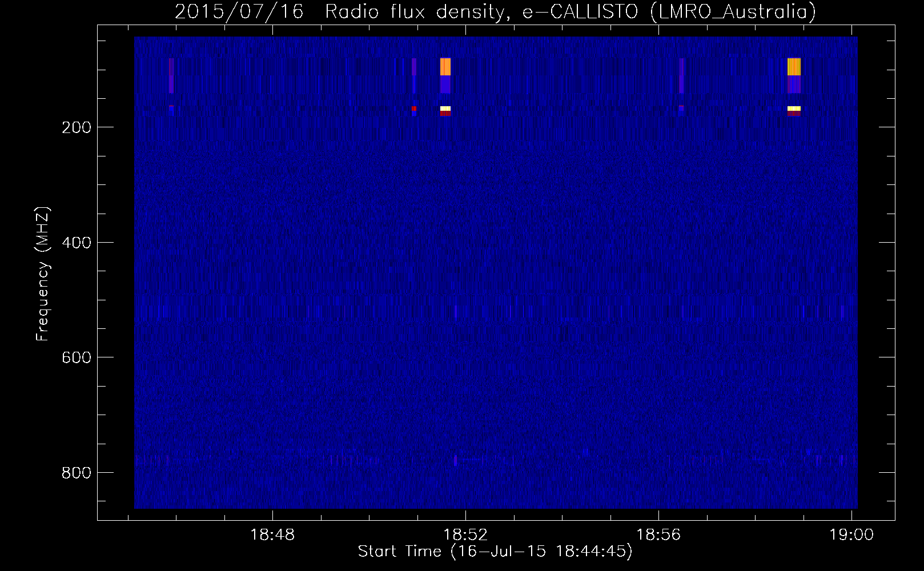
Task: Click the 600 MHz frequency tick label
Action: point(77,357)
